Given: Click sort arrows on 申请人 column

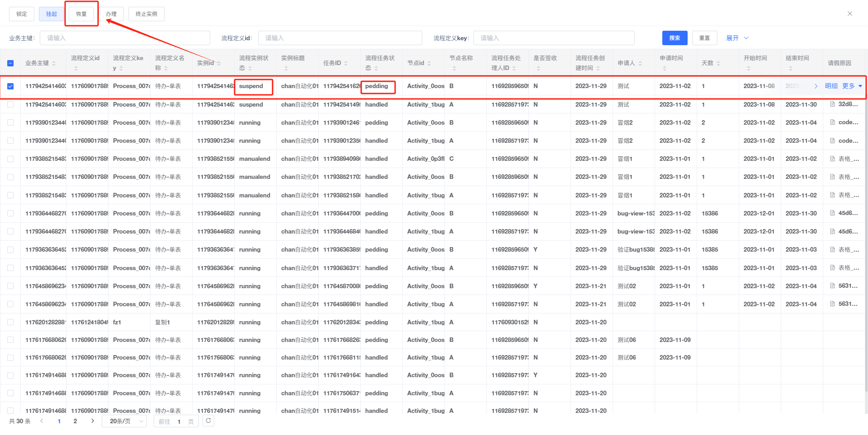Looking at the screenshot, I should click(640, 63).
